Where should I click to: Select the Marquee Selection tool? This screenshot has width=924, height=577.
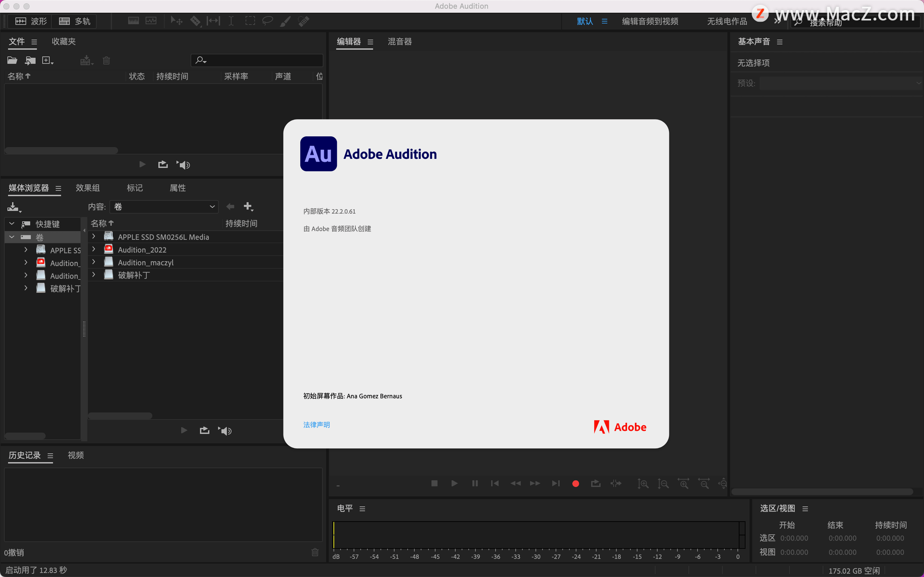point(250,21)
